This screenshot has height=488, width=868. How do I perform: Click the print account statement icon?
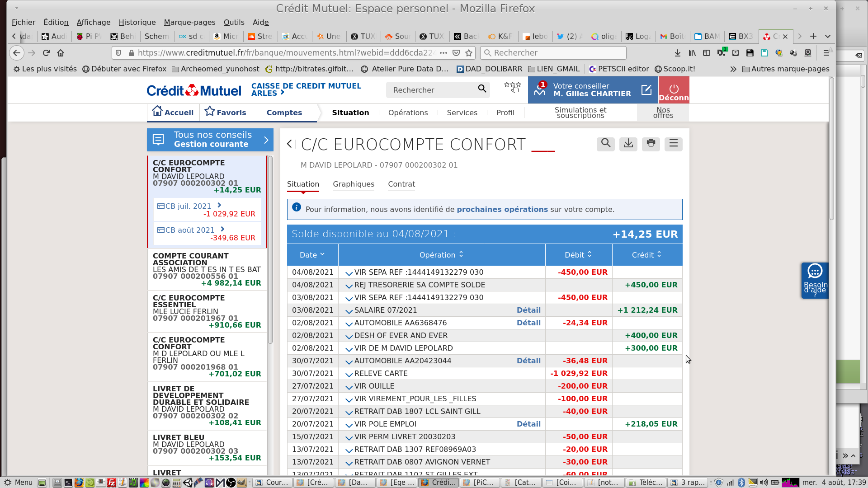(x=651, y=144)
